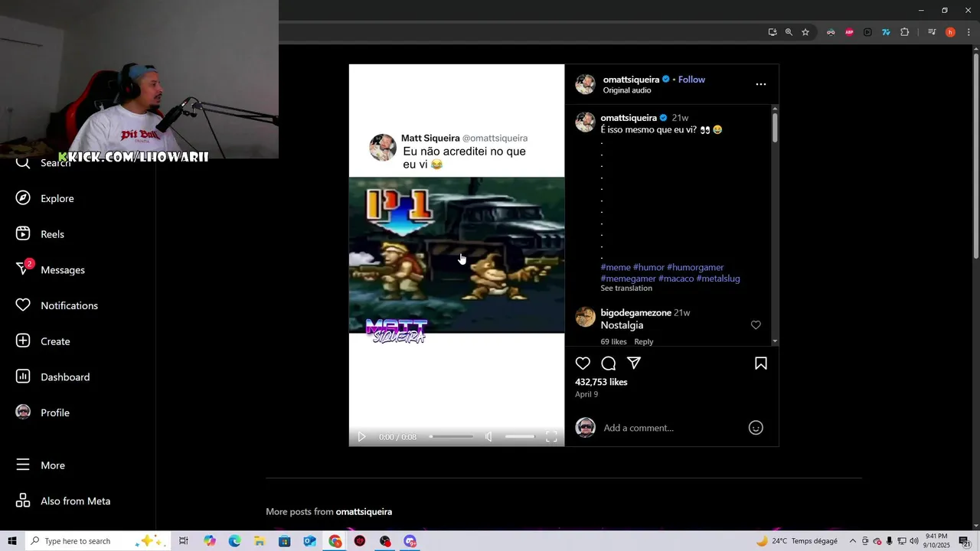Open the notification center with 21 alerts

click(x=965, y=541)
